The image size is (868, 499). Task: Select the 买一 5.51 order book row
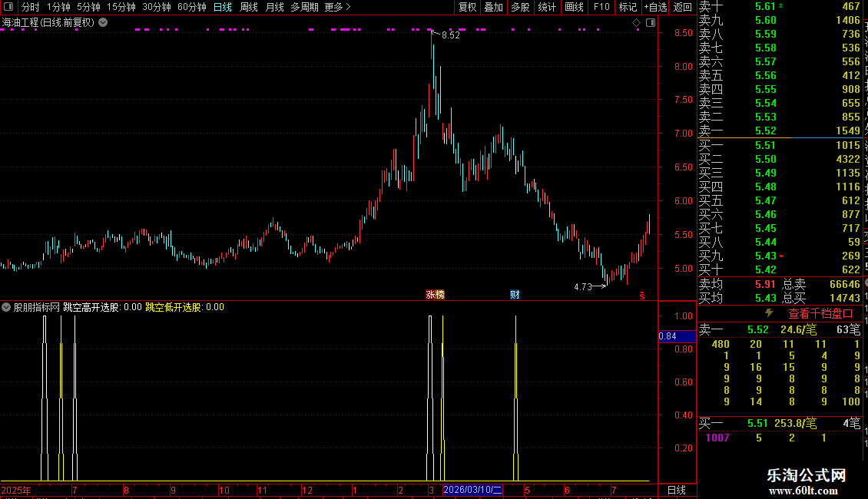(780, 145)
